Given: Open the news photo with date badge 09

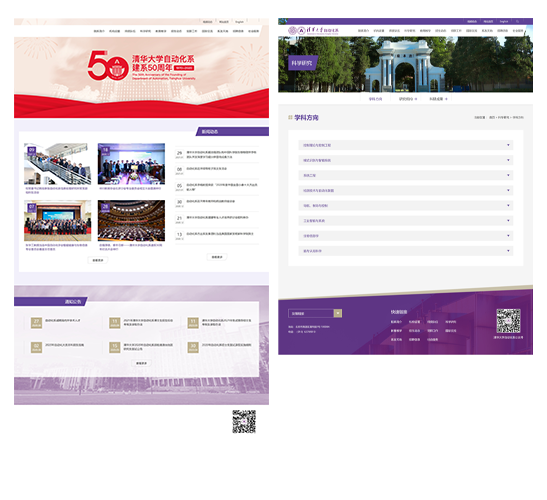Looking at the screenshot, I should [x=58, y=164].
